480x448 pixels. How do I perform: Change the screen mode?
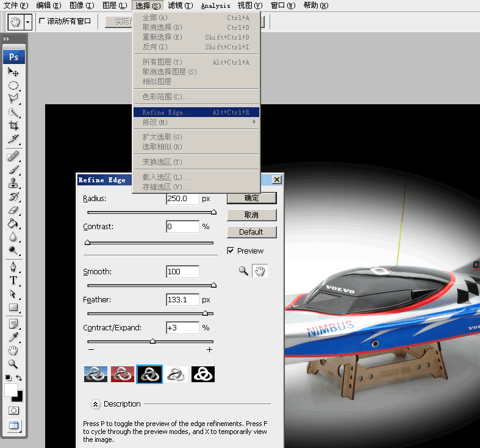(x=13, y=425)
